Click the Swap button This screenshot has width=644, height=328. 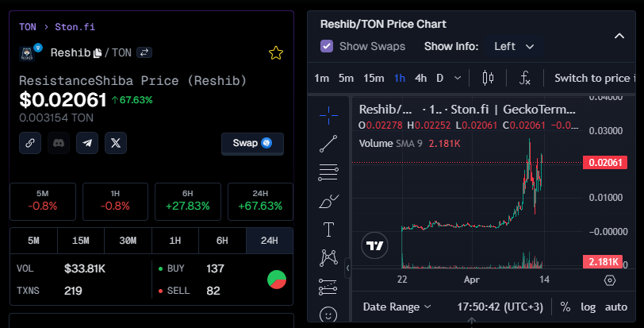(x=252, y=143)
